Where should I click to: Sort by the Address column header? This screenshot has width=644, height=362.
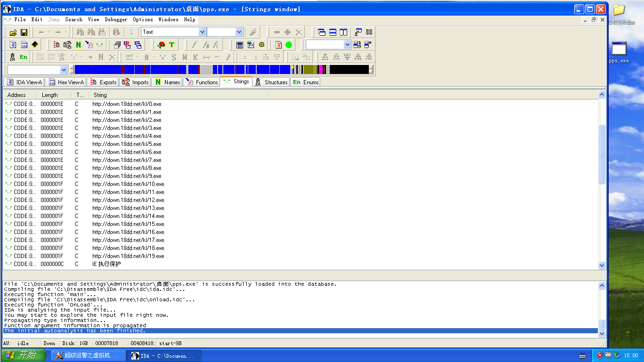tap(20, 95)
